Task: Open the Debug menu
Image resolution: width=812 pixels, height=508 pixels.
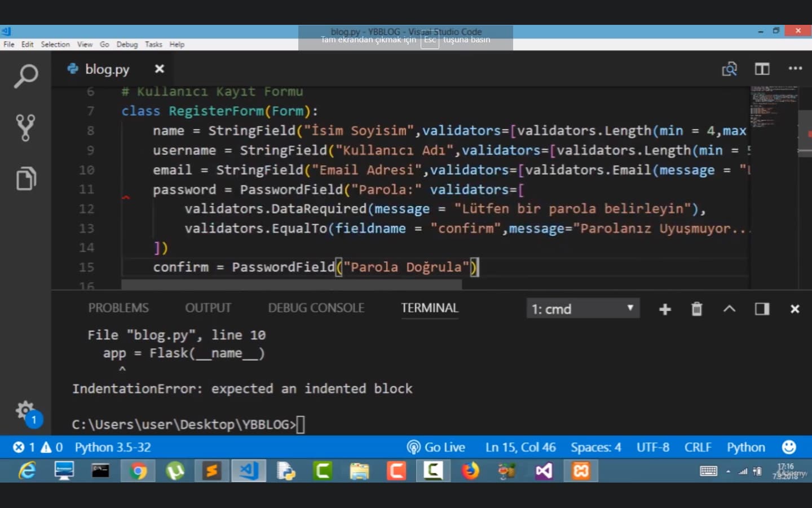Action: coord(127,45)
